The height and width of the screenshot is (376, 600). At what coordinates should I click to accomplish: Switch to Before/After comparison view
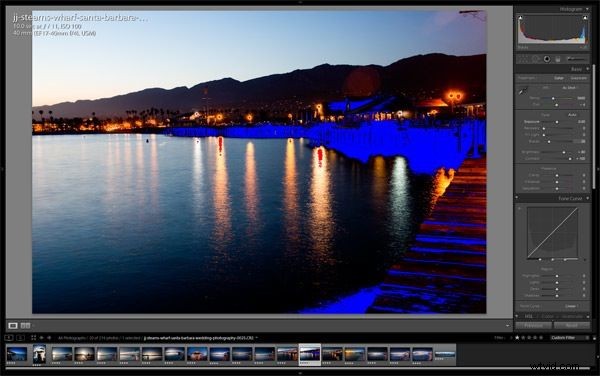[25, 326]
